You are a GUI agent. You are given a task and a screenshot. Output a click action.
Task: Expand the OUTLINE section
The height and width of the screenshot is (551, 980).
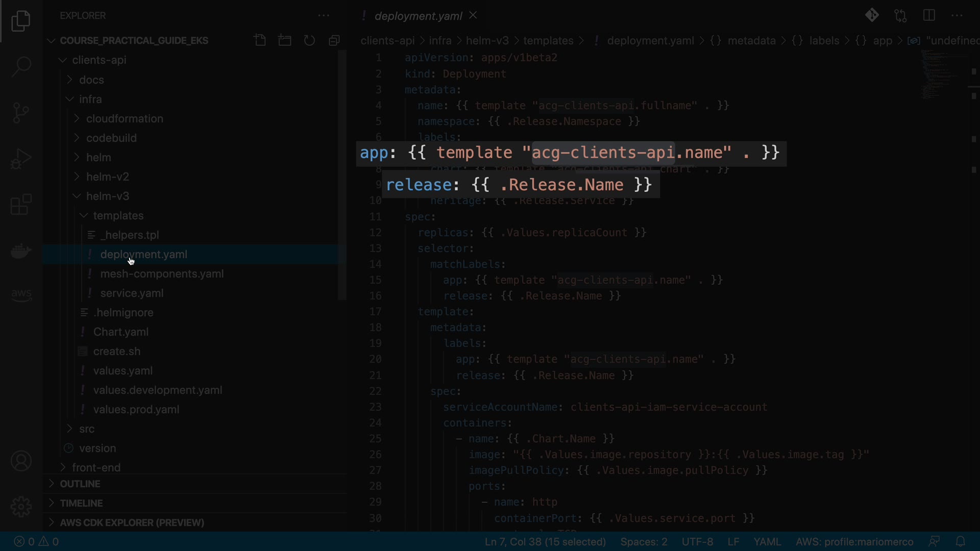point(80,484)
